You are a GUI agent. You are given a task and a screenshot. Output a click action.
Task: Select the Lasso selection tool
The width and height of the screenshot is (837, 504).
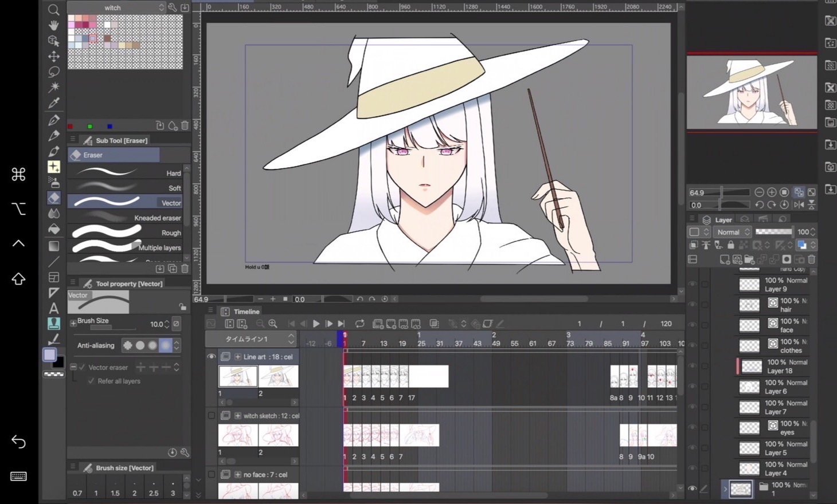pyautogui.click(x=54, y=72)
